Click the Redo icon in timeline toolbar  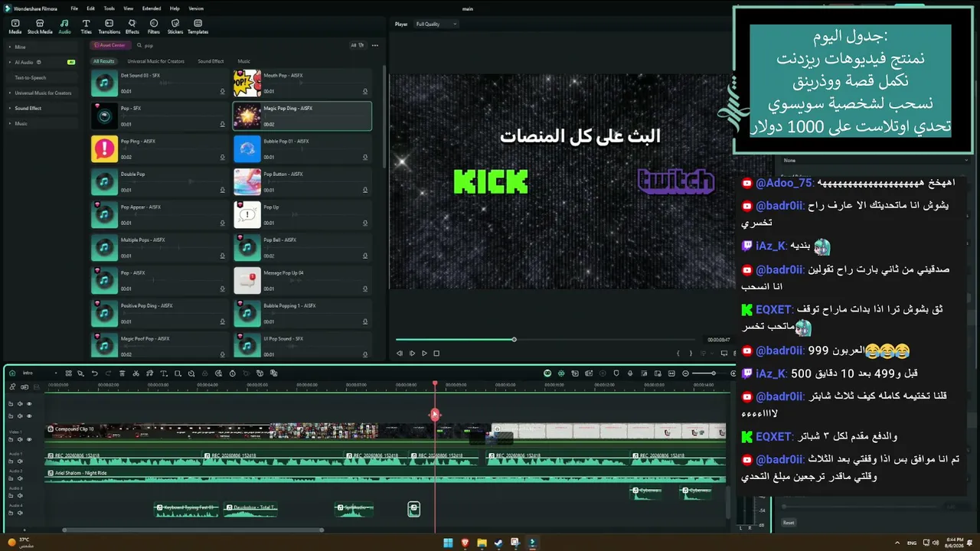108,373
